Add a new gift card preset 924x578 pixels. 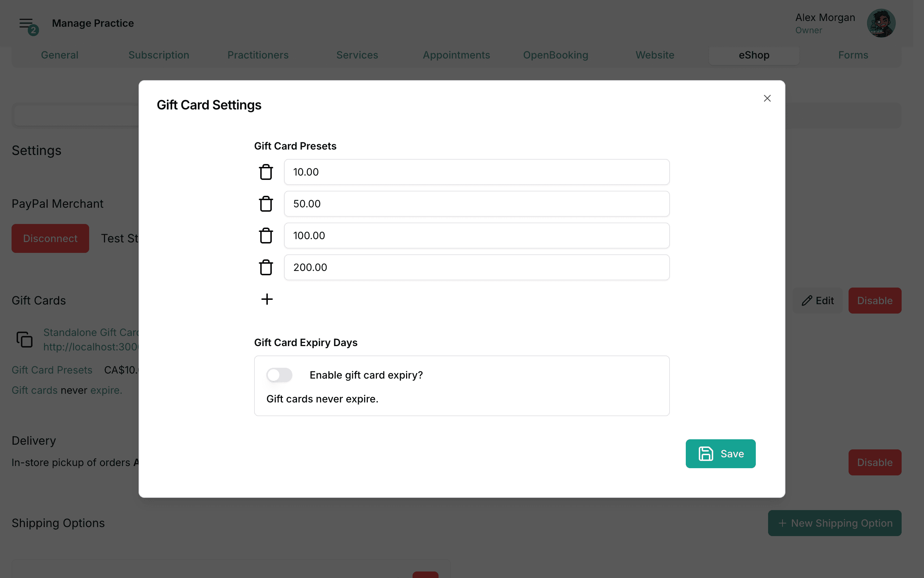coord(267,299)
